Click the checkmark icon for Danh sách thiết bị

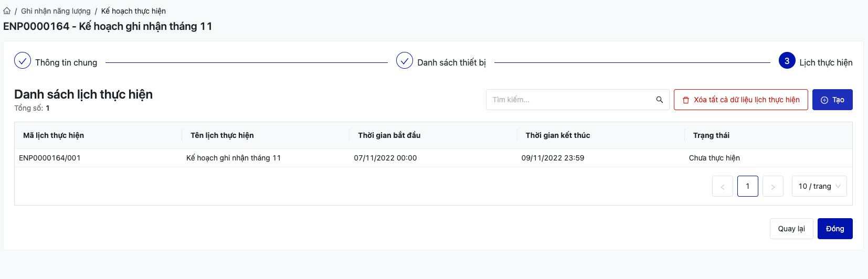(405, 61)
